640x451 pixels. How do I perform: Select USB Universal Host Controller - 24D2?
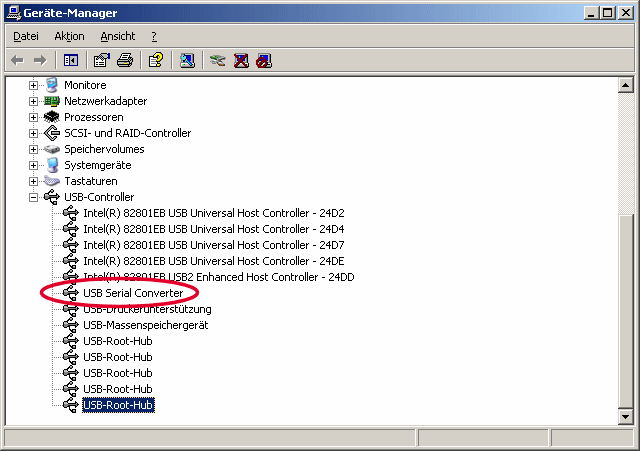point(213,213)
